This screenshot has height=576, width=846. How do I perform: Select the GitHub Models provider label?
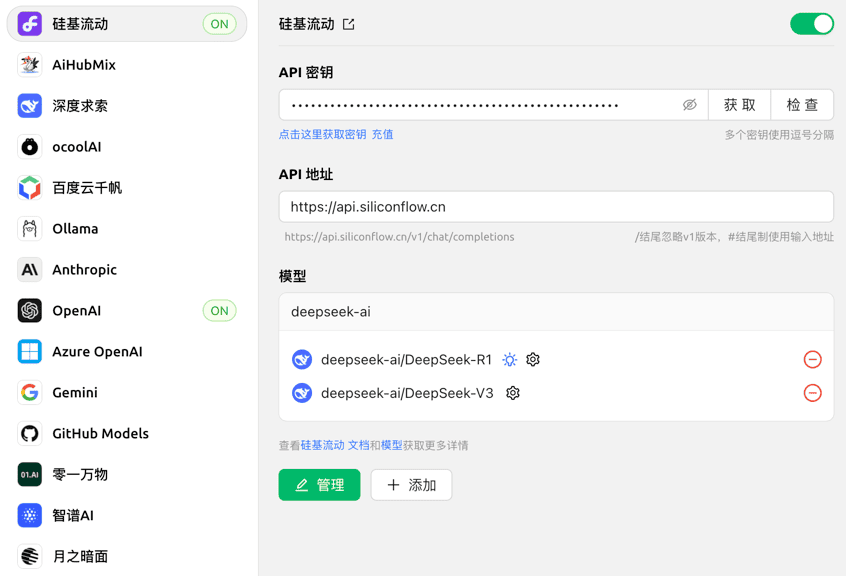click(x=100, y=434)
